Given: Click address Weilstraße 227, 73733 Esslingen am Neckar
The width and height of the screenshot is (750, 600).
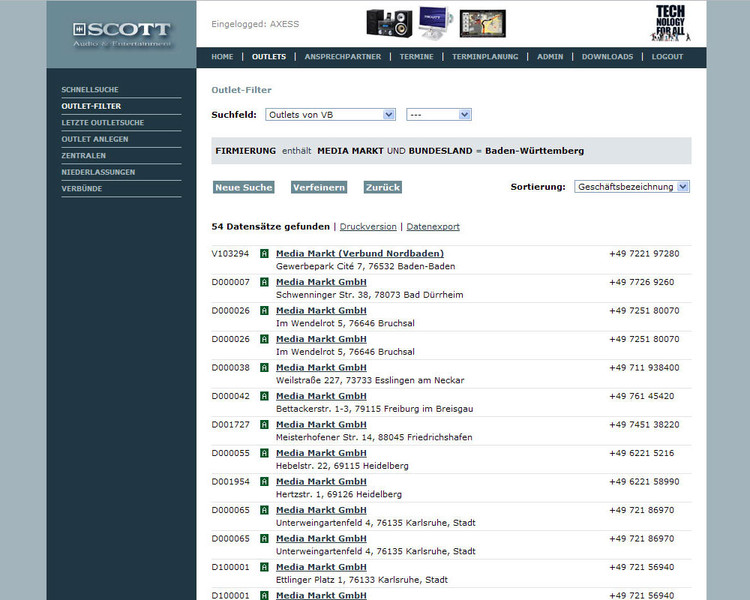Looking at the screenshot, I should [x=370, y=380].
